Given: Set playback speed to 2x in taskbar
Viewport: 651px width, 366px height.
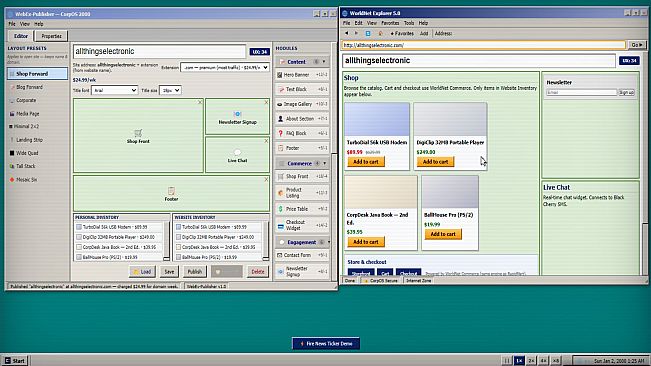Looking at the screenshot, I should click(x=531, y=361).
